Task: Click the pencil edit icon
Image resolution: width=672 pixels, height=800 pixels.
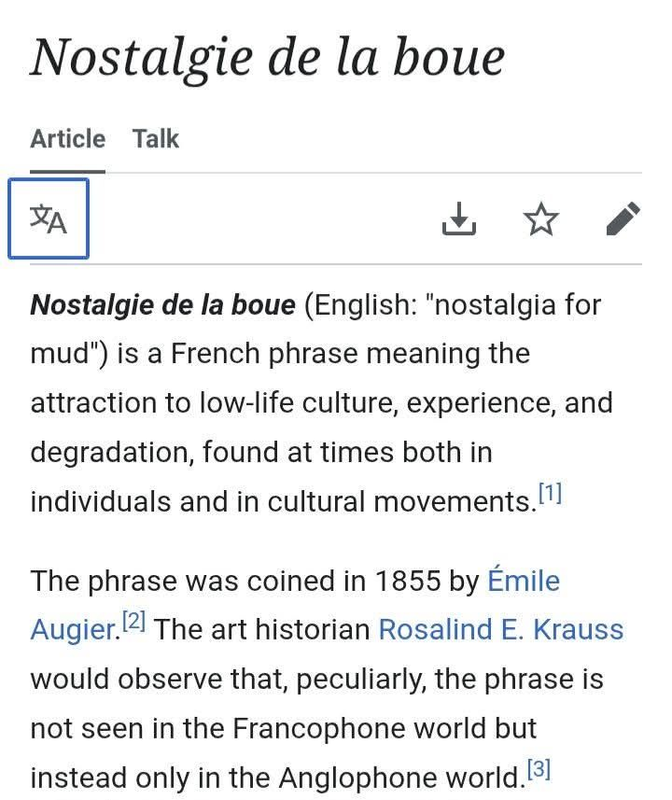Action: pyautogui.click(x=623, y=219)
